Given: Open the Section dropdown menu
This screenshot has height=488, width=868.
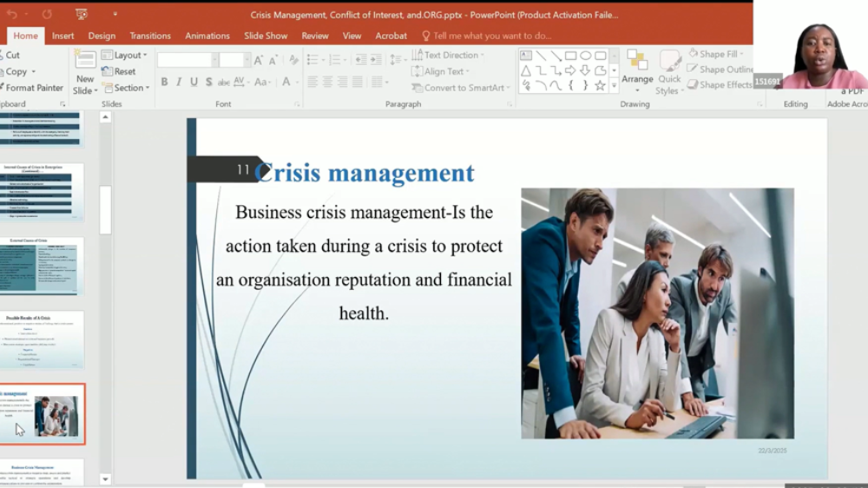Looking at the screenshot, I should point(126,88).
